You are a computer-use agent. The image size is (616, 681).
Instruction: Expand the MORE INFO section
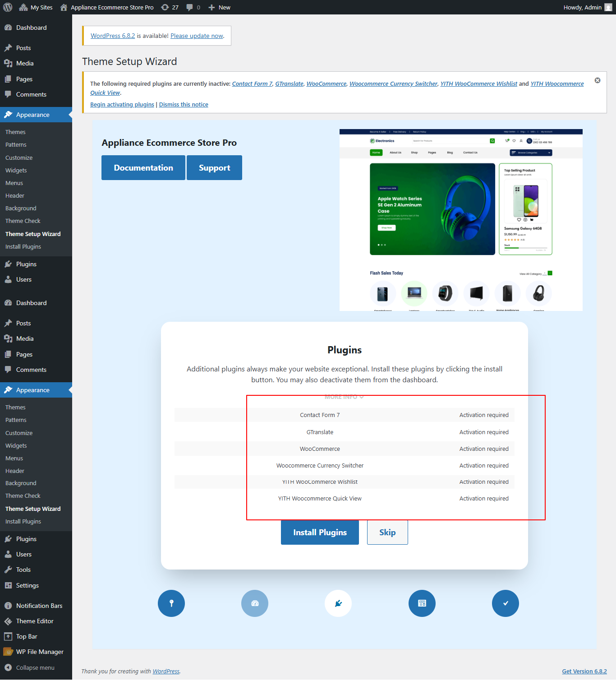(344, 397)
